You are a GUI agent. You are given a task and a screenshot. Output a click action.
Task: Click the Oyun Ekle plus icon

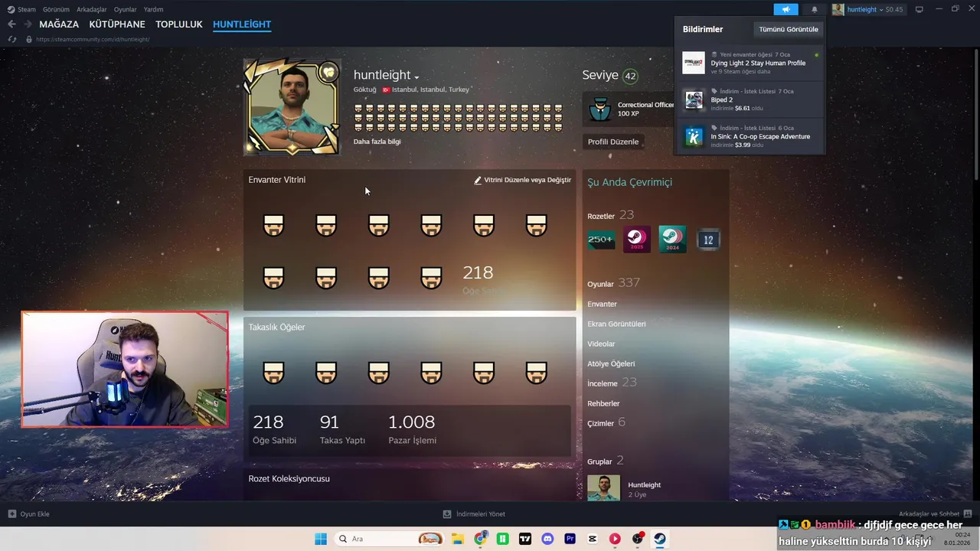[12, 514]
